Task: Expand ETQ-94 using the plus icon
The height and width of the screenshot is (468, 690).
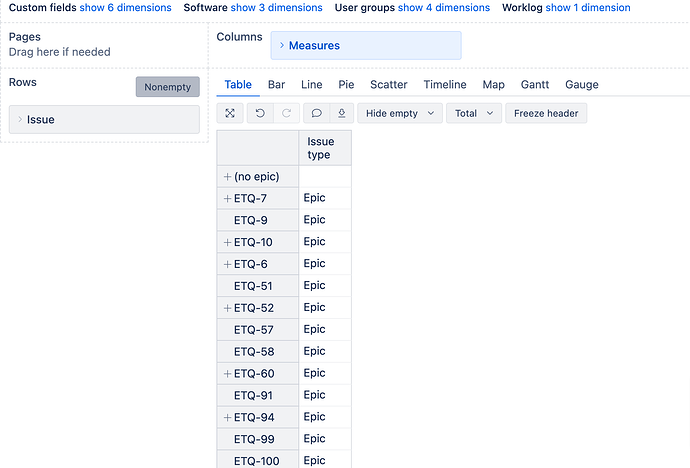Action: click(x=228, y=417)
